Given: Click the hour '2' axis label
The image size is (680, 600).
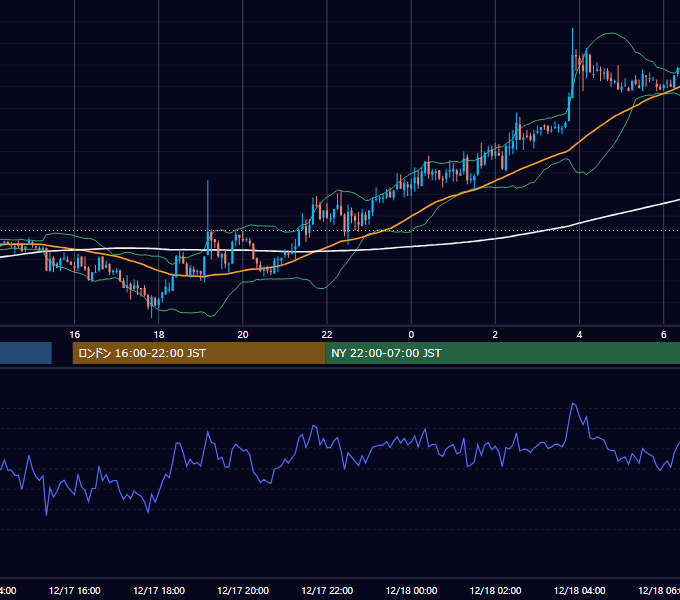Looking at the screenshot, I should click(x=495, y=334).
